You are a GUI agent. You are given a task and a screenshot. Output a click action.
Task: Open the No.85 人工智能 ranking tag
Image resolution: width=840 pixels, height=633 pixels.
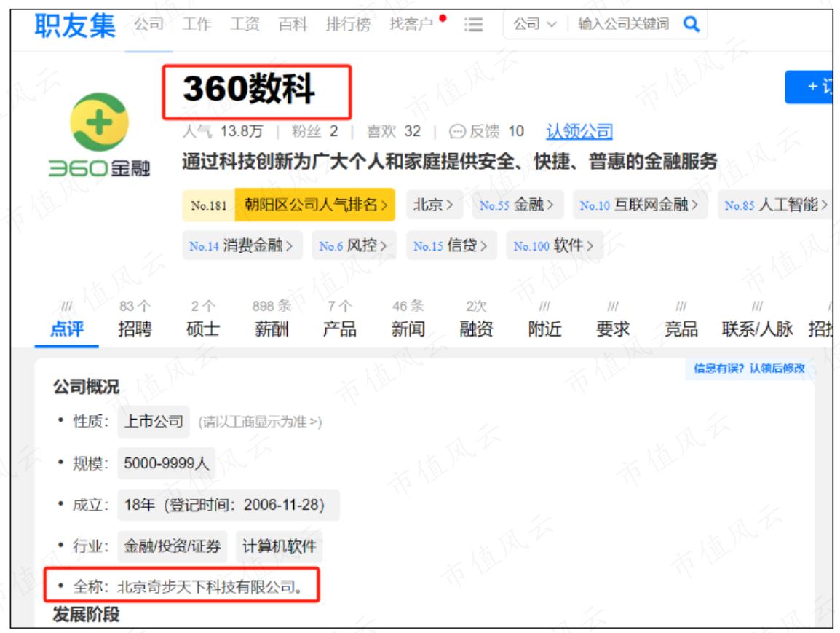pyautogui.click(x=775, y=205)
